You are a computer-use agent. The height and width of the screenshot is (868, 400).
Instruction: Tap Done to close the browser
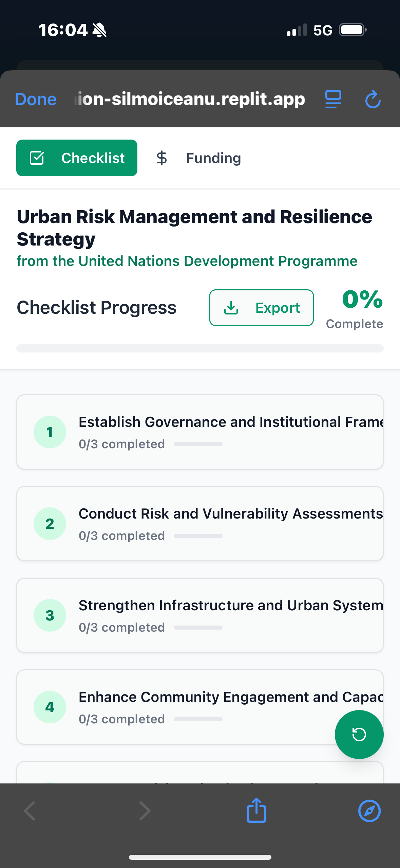click(x=36, y=99)
